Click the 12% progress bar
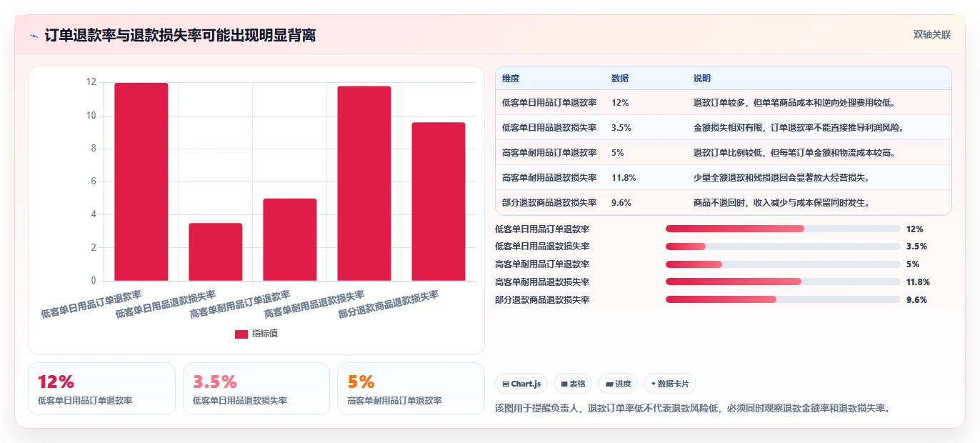980x443 pixels. [783, 229]
